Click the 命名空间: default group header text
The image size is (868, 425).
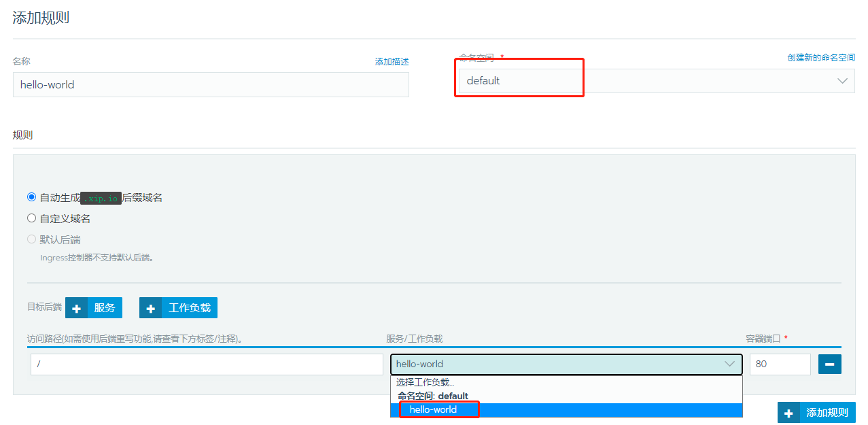pyautogui.click(x=432, y=396)
